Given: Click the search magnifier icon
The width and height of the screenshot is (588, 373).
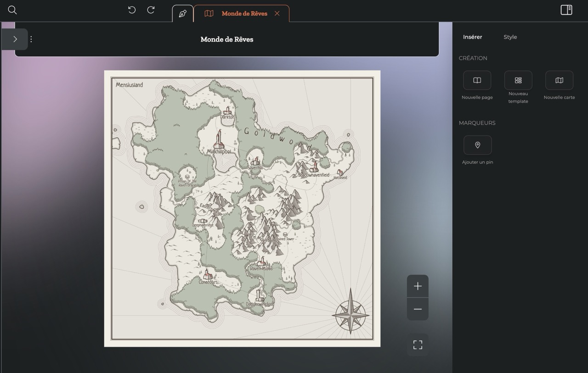Looking at the screenshot, I should [12, 10].
